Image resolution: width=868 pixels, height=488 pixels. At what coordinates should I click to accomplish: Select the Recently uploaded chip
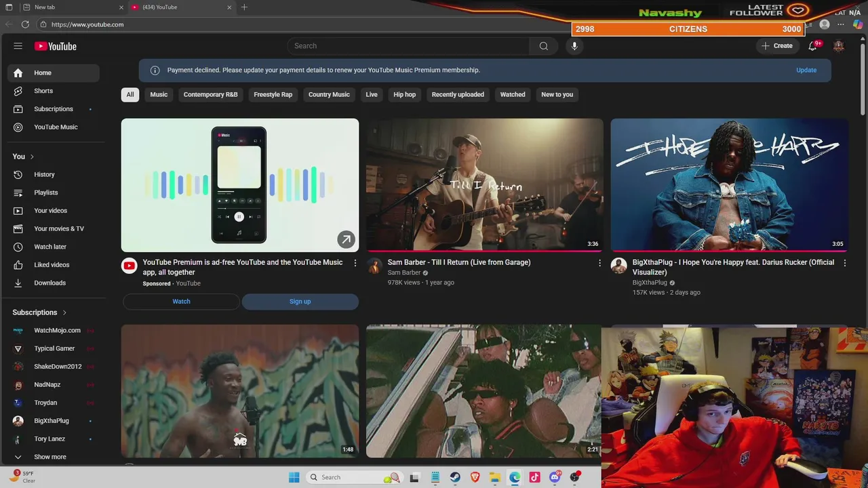(458, 94)
